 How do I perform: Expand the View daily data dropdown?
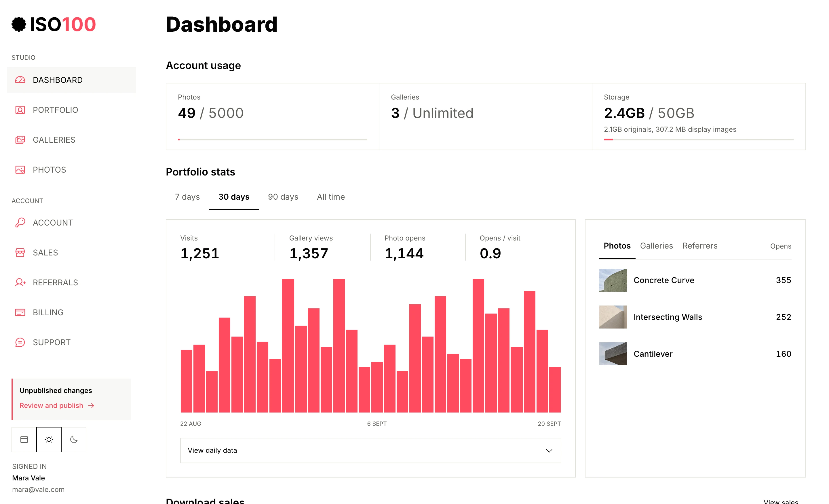coord(370,450)
